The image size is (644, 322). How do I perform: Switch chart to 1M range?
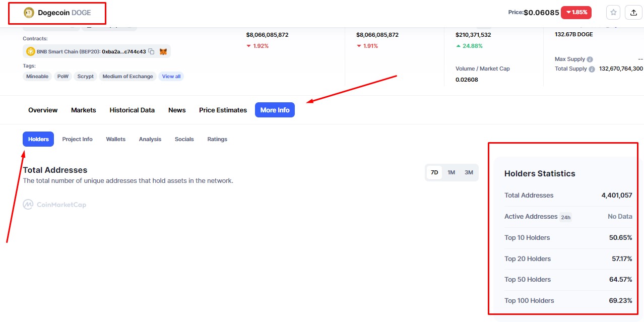point(451,172)
